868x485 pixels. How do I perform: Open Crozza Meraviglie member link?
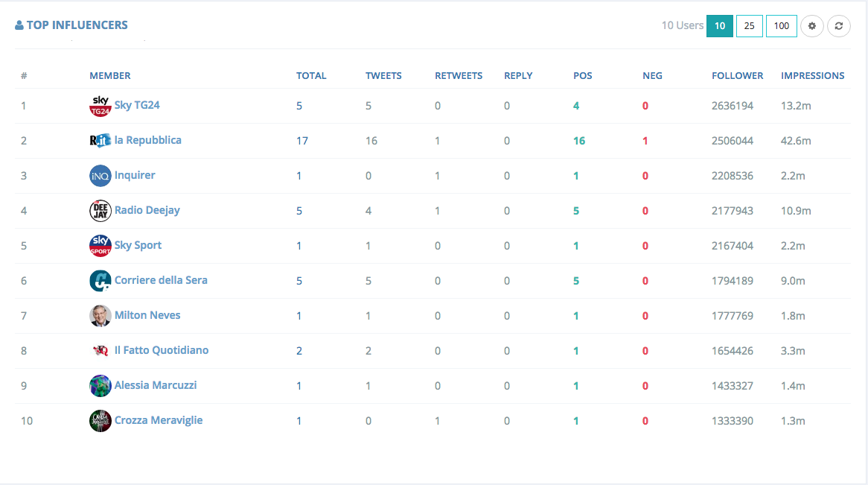click(159, 420)
